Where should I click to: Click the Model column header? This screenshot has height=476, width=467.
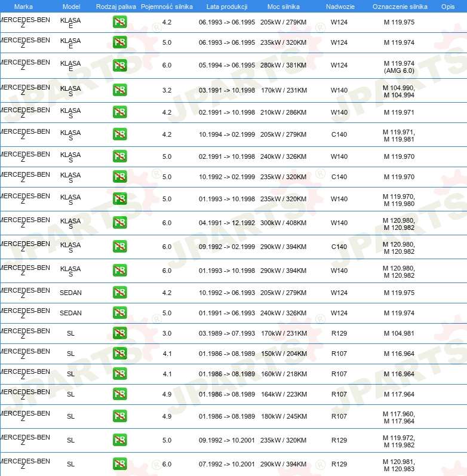[71, 7]
